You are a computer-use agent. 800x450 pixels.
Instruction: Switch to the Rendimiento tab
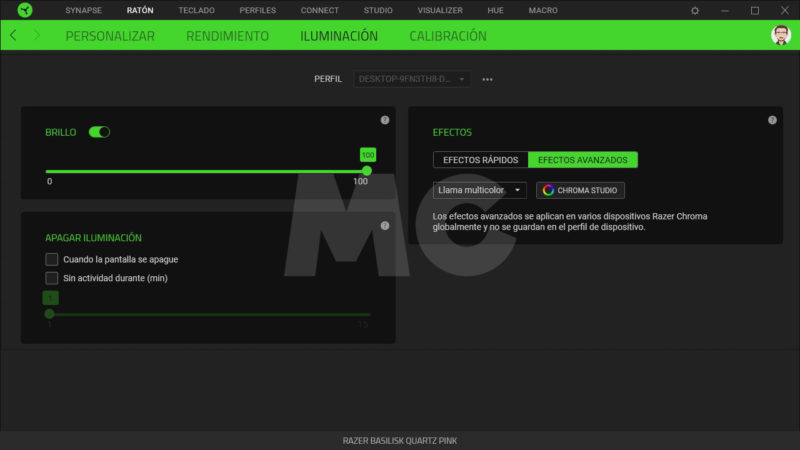[227, 36]
